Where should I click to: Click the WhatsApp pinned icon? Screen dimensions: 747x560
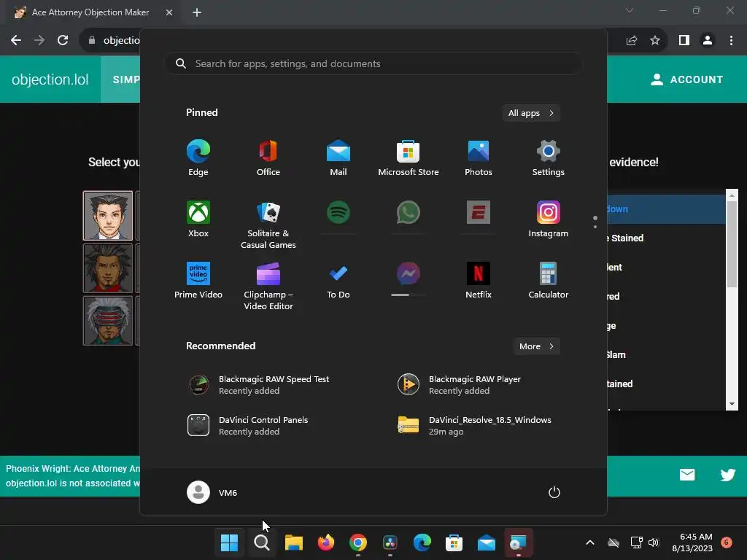point(409,213)
